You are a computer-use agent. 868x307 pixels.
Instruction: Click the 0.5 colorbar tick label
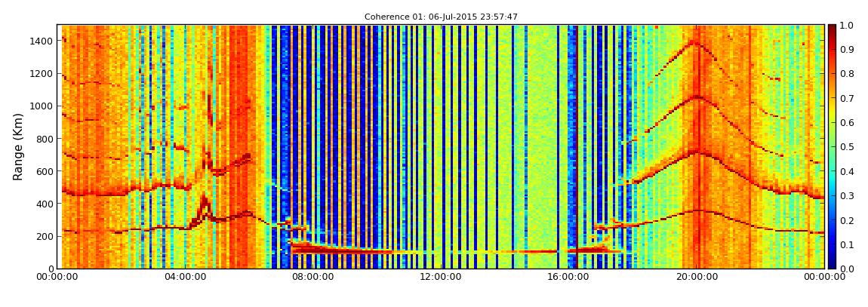[x=847, y=147]
